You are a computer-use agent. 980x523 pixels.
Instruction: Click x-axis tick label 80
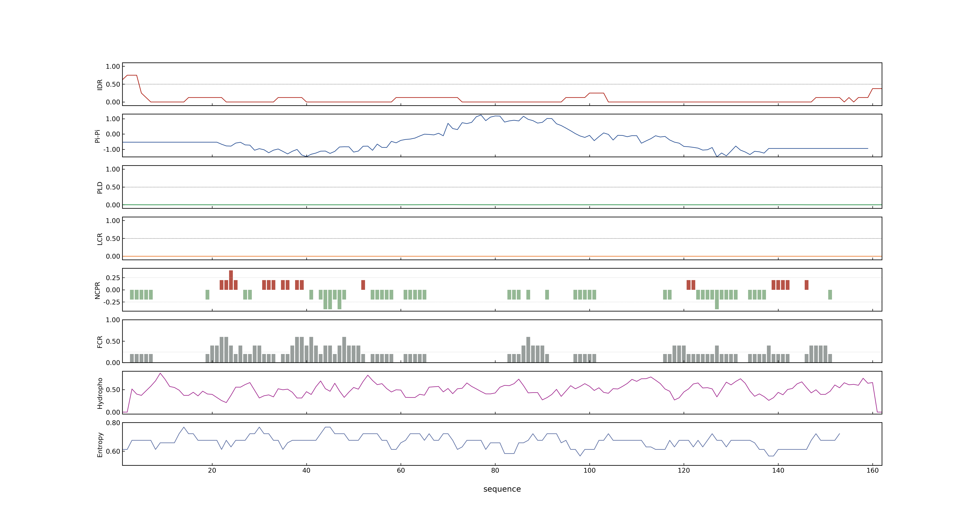click(495, 470)
